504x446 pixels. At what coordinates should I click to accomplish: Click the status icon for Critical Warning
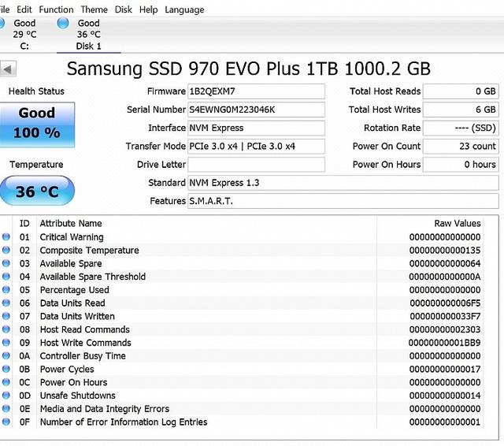(x=6, y=237)
